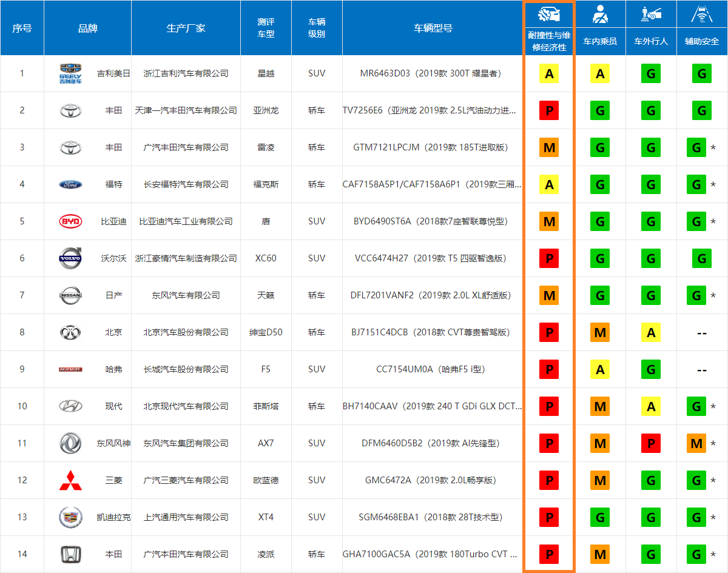
Task: Sort by the 序号 column header
Action: 22,28
